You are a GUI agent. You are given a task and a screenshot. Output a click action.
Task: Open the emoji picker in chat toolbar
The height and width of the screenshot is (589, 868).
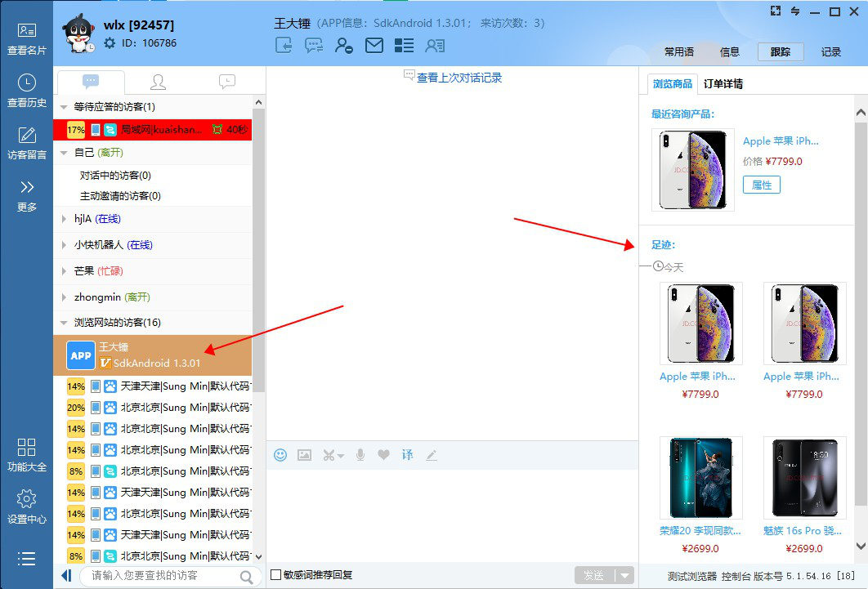pos(280,455)
